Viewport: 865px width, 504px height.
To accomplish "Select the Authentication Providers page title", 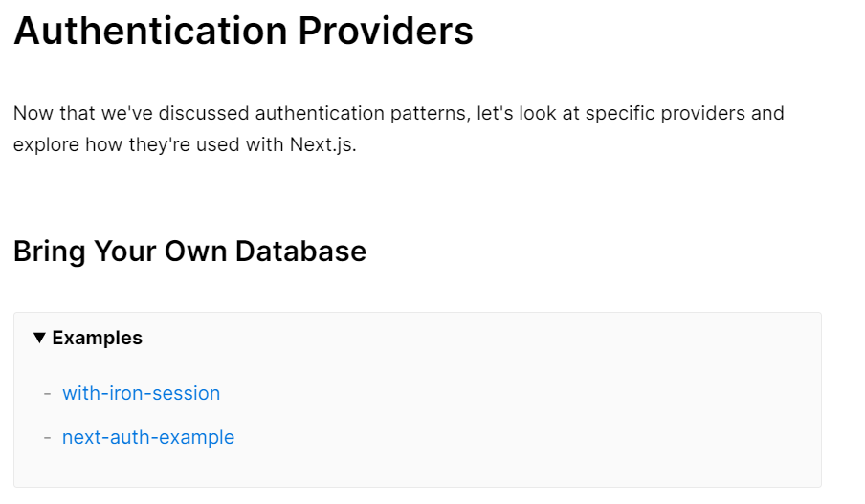I will [243, 31].
